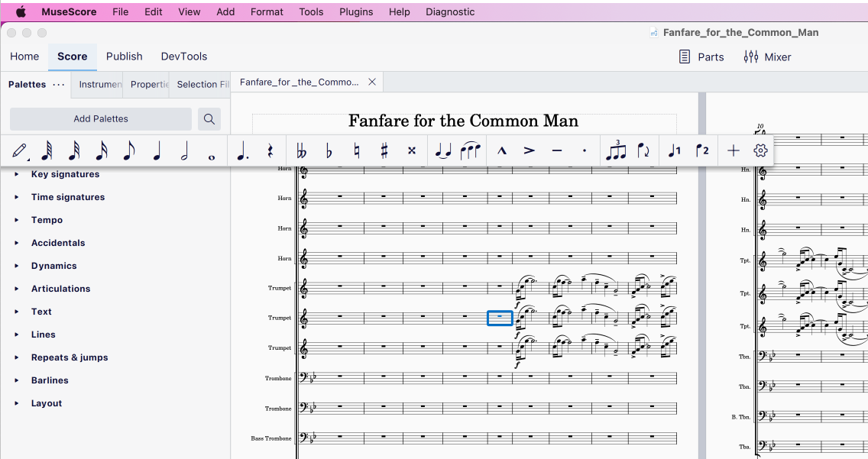Image resolution: width=868 pixels, height=459 pixels.
Task: Add a tie to note
Action: [x=443, y=150]
